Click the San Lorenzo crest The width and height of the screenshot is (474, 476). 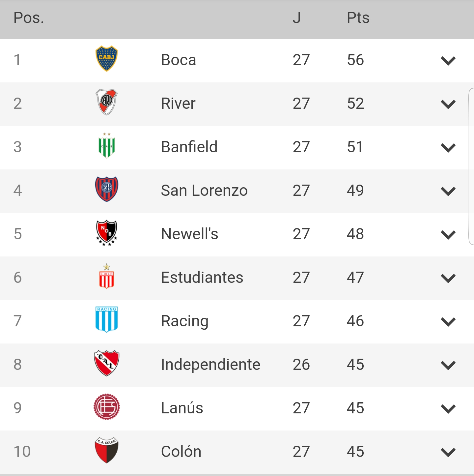point(106,189)
